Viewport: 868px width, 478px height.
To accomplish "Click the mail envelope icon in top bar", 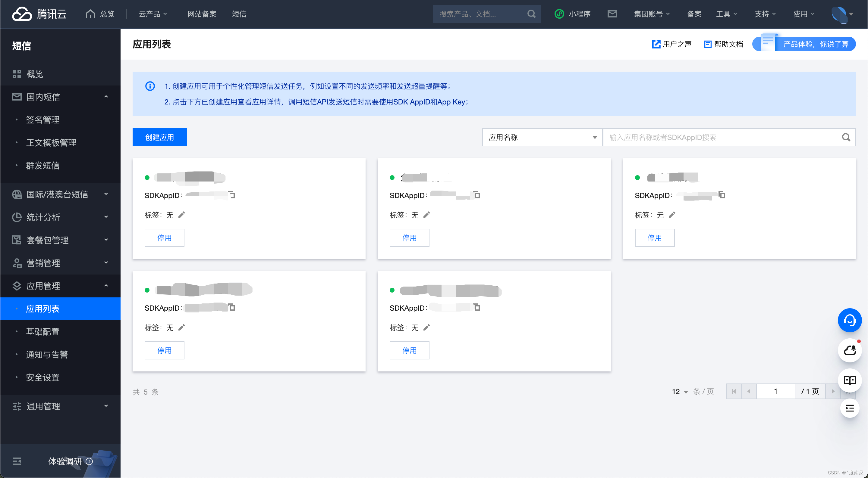I will [x=612, y=14].
